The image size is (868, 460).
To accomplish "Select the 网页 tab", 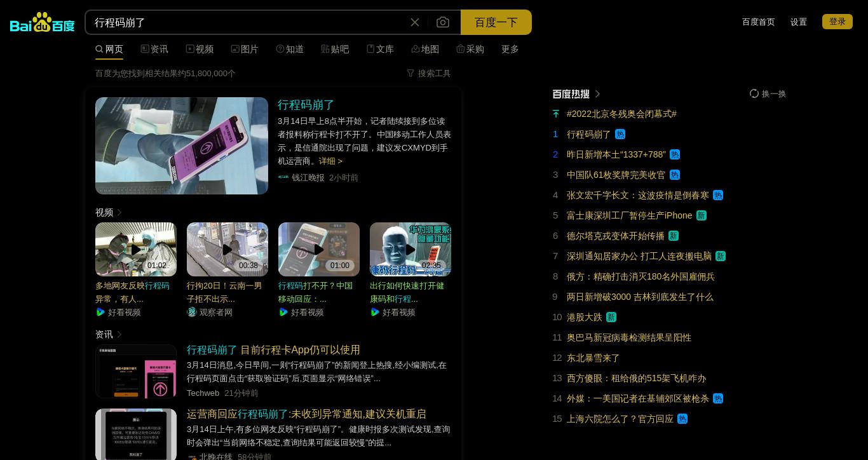I will click(109, 49).
